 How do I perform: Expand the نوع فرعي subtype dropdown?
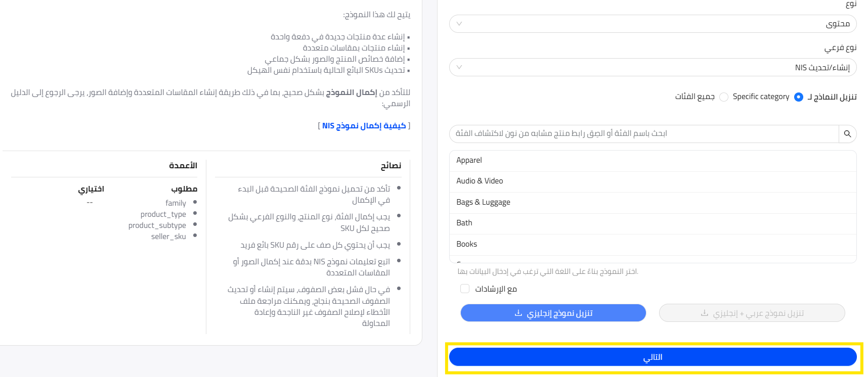coord(653,67)
